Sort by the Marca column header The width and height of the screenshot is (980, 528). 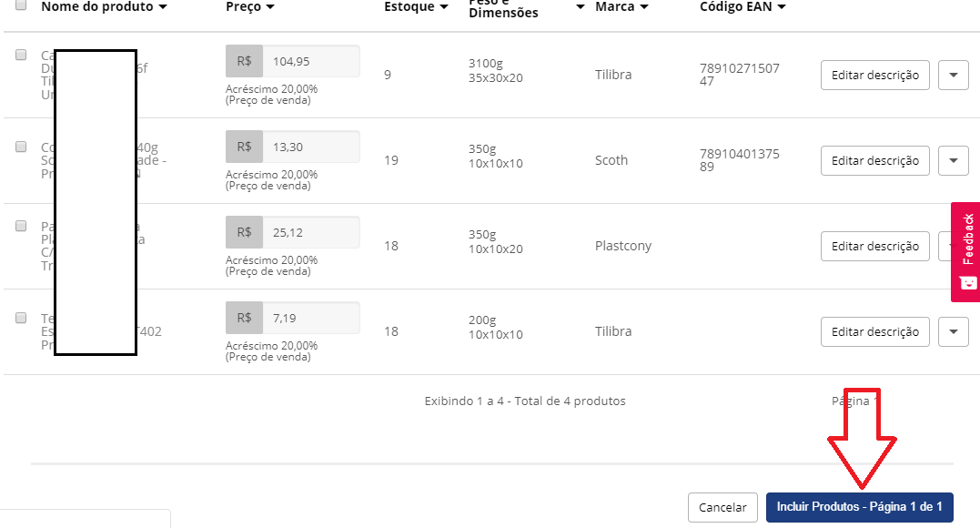coord(621,6)
